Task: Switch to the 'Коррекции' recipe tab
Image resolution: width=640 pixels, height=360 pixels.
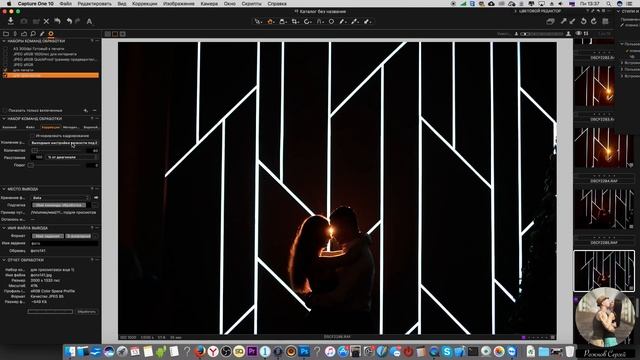Action: (x=51, y=127)
